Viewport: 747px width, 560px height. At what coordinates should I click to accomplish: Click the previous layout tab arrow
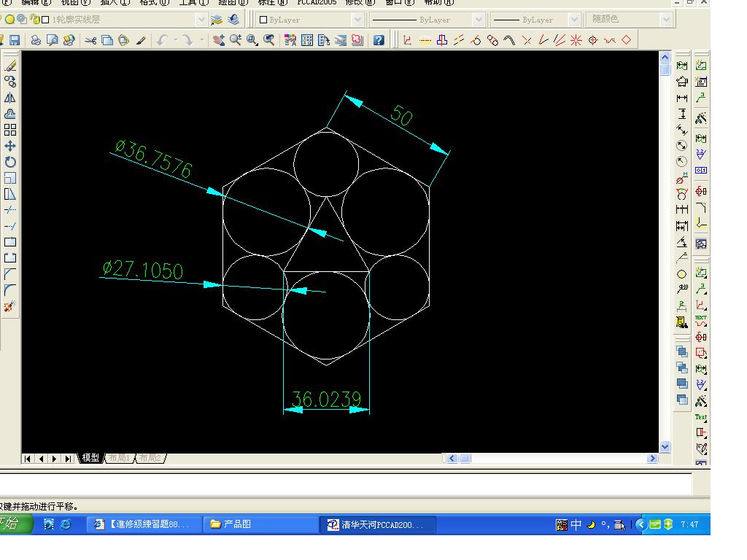point(41,459)
